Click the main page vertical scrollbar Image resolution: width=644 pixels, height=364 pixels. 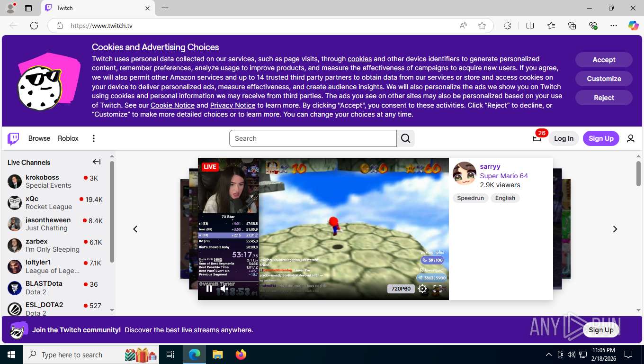coord(638,173)
